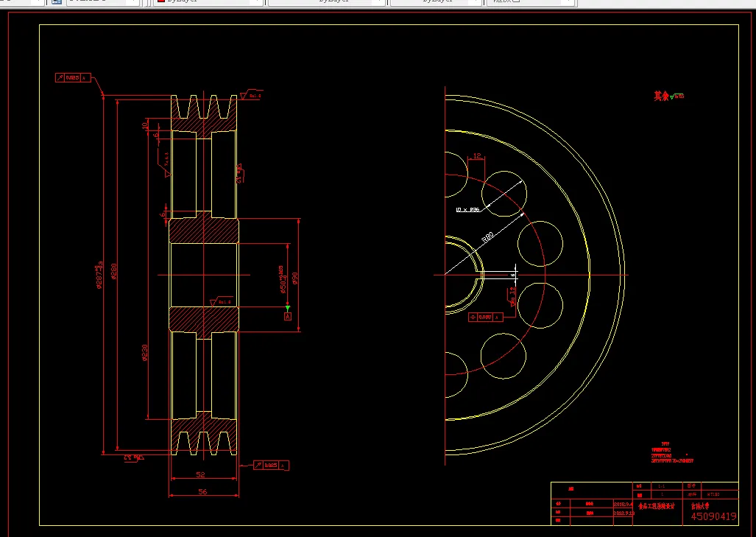
Task: Select the Ra1.6 roughness symbol at the top rim
Action: click(251, 94)
